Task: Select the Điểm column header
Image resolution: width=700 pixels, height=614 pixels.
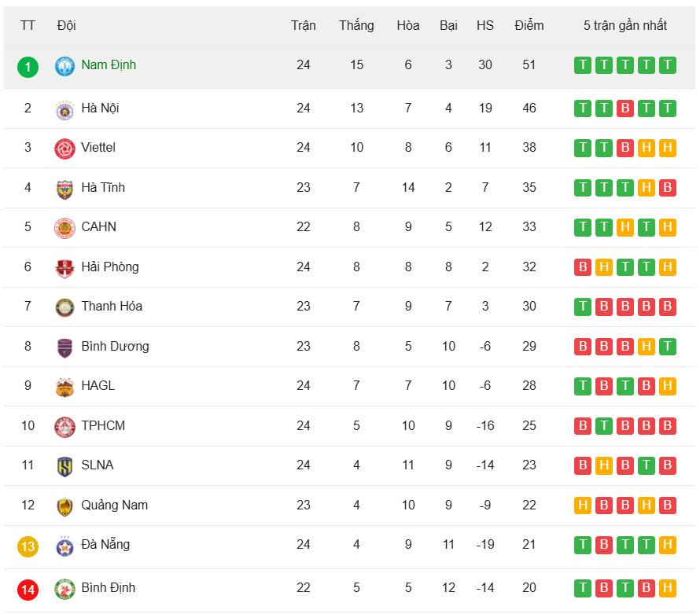Action: (529, 24)
